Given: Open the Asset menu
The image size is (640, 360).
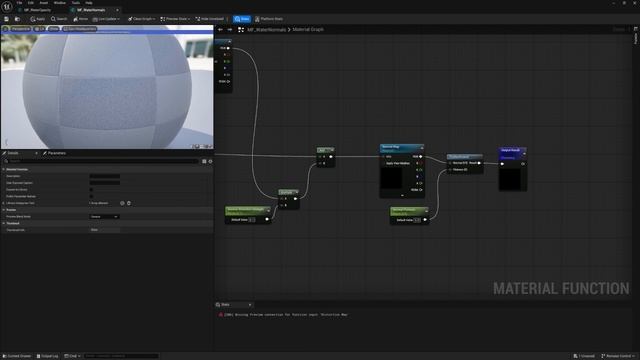Looking at the screenshot, I should pos(44,3).
